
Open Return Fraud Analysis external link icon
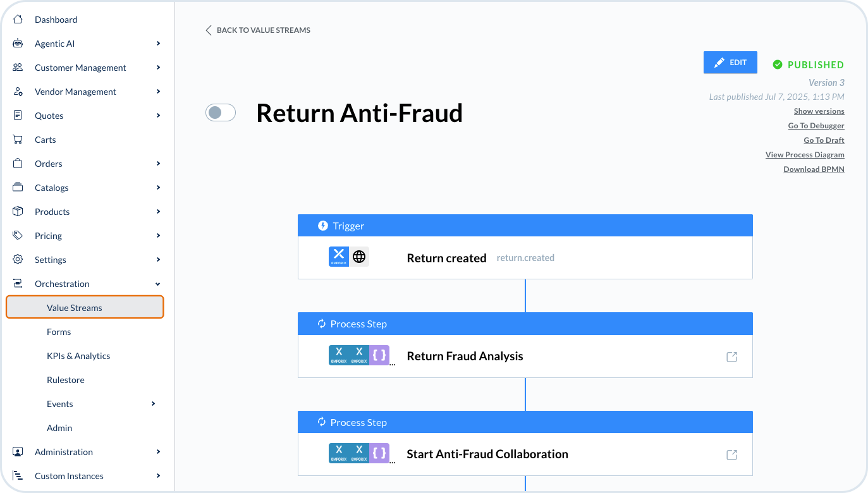pos(731,357)
